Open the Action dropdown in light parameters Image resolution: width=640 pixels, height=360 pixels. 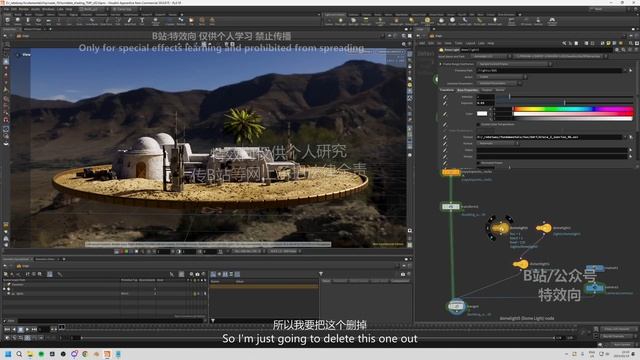501,77
